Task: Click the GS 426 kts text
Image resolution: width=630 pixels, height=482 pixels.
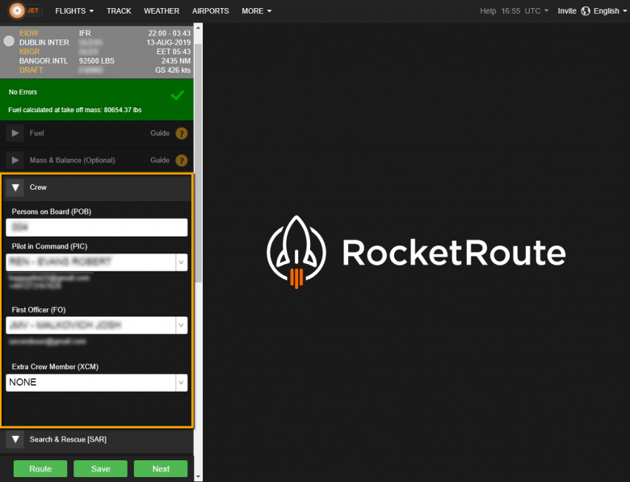Action: [173, 70]
